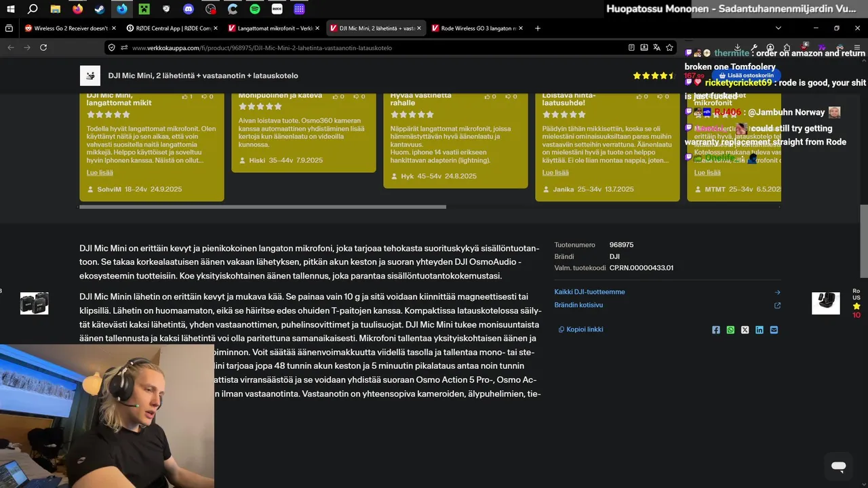The height and width of the screenshot is (488, 868).
Task: Translate this page icon
Action: [656, 47]
